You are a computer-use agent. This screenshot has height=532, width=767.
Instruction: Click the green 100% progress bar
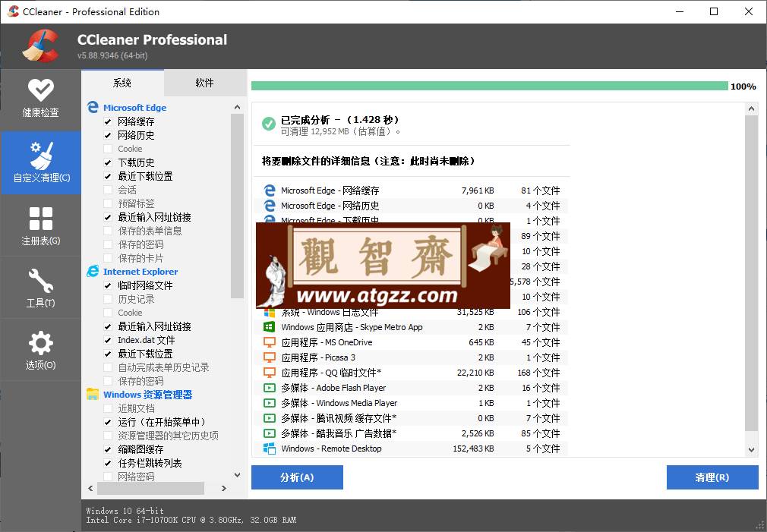click(x=490, y=86)
